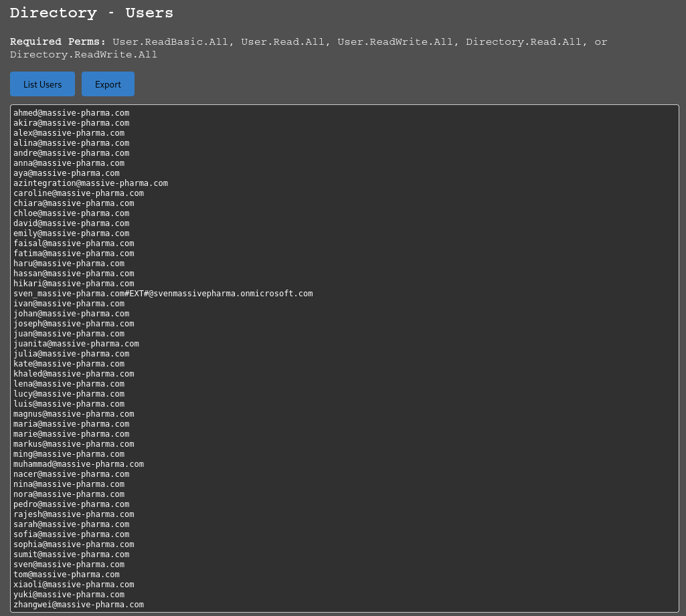Click the Directory.ReadWrite.All permission text
The width and height of the screenshot is (686, 616).
tap(84, 55)
